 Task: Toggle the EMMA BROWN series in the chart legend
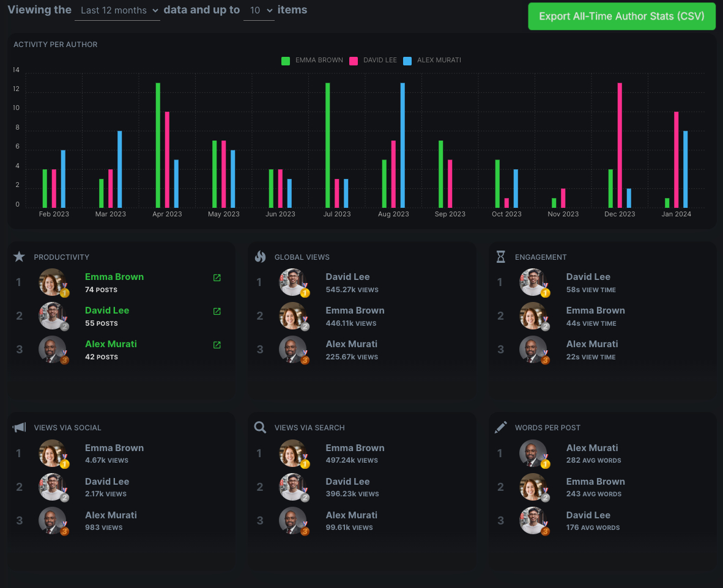click(319, 60)
